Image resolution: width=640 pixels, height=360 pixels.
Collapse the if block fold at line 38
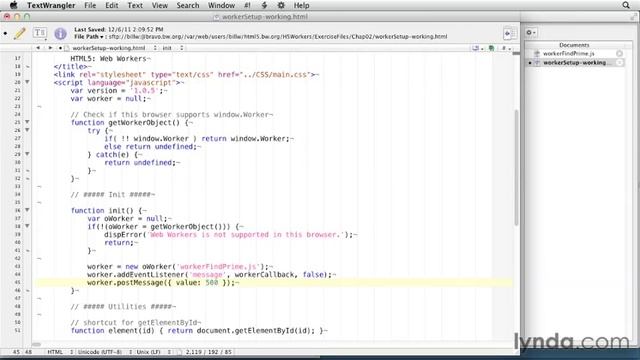coord(27,226)
